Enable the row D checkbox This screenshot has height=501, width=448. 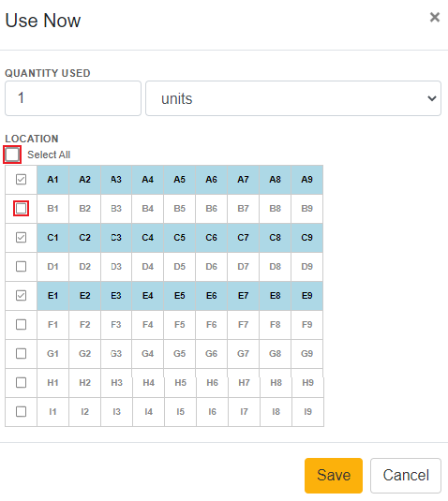22,267
